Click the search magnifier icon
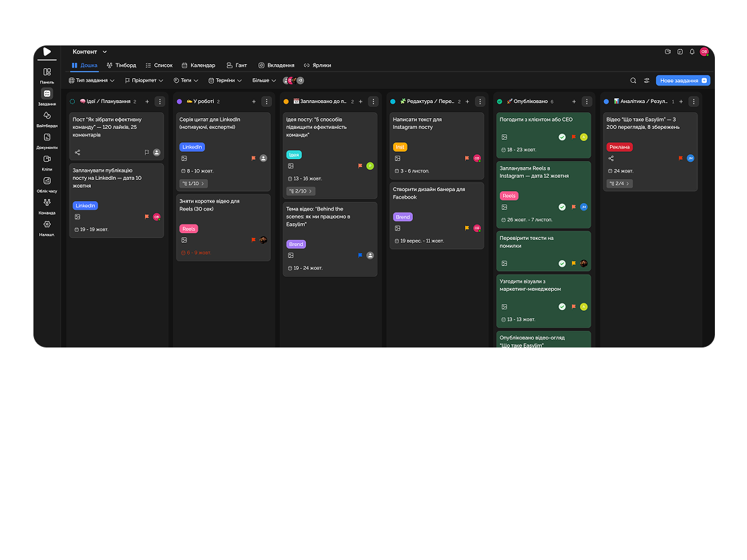This screenshot has width=747, height=560. (633, 80)
